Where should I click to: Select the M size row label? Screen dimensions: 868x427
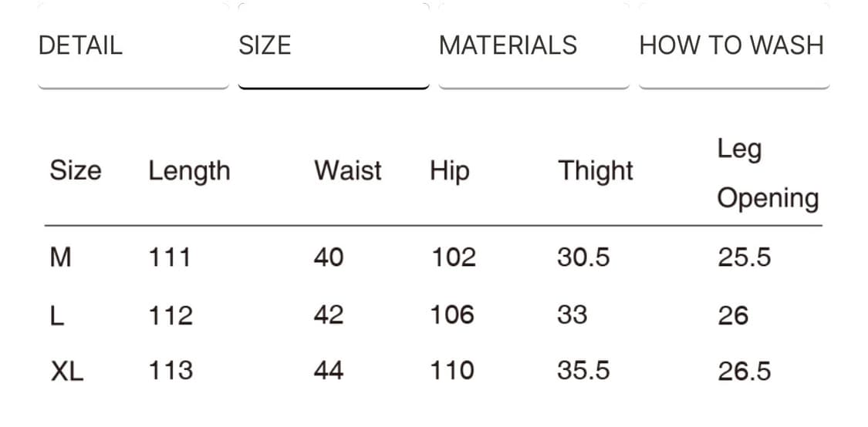point(60,257)
